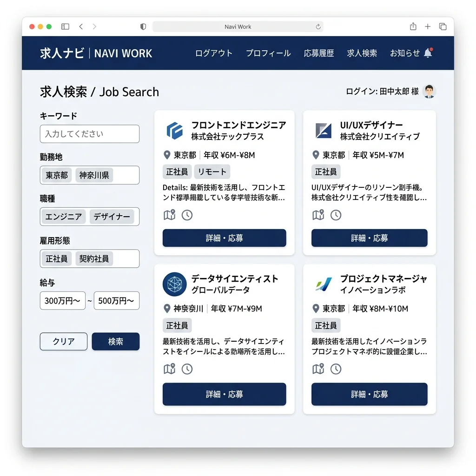Click clock icon on データサイエンティスト card
Viewport: 476px width, 476px height.
coord(187,369)
